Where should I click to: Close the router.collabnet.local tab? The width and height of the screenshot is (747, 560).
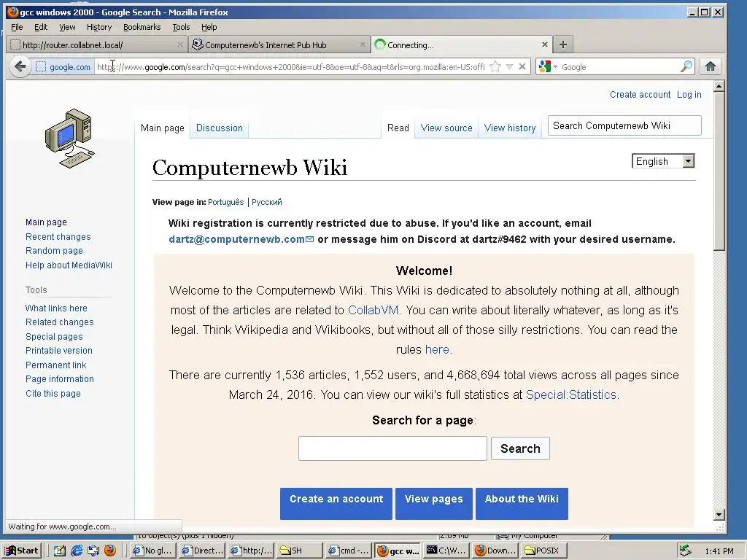179,44
